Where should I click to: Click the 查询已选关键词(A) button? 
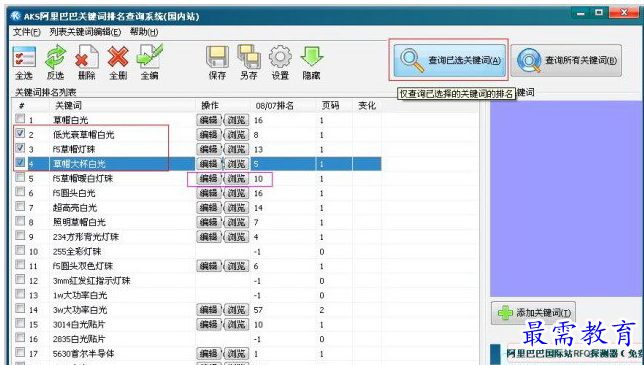click(x=449, y=60)
